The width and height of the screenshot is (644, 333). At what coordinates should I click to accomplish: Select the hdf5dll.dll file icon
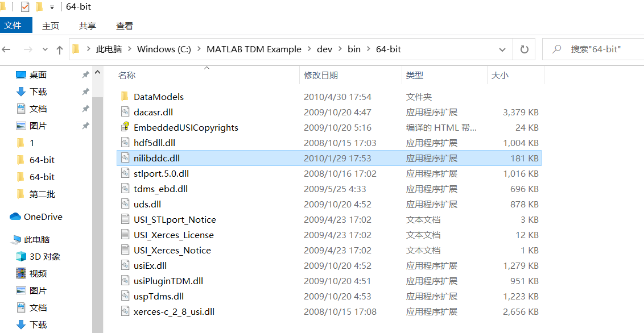click(x=125, y=143)
